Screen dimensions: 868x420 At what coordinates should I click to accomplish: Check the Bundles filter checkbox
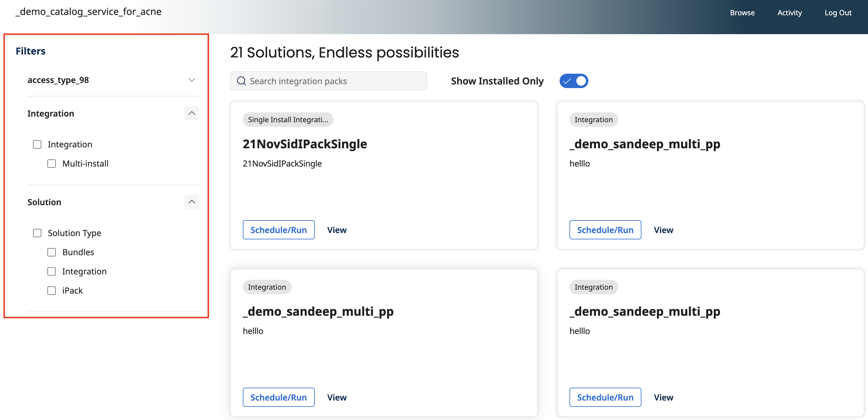coord(52,252)
